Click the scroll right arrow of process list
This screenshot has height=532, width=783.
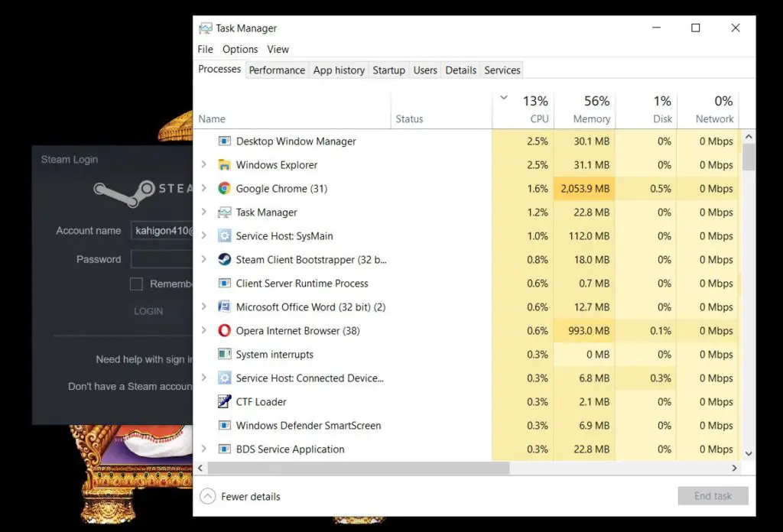click(734, 468)
